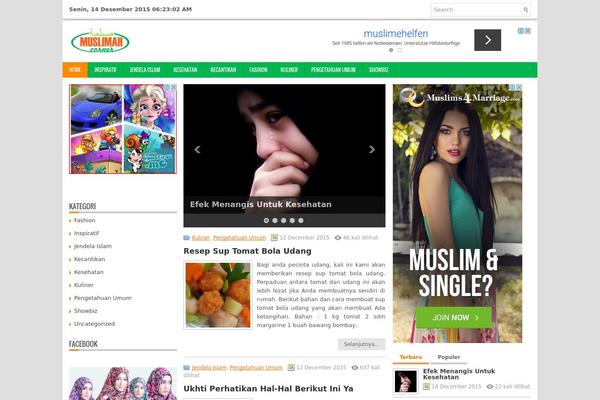This screenshot has height=400, width=600.
Task: Open the Inspiratif menu item
Action: [105, 70]
